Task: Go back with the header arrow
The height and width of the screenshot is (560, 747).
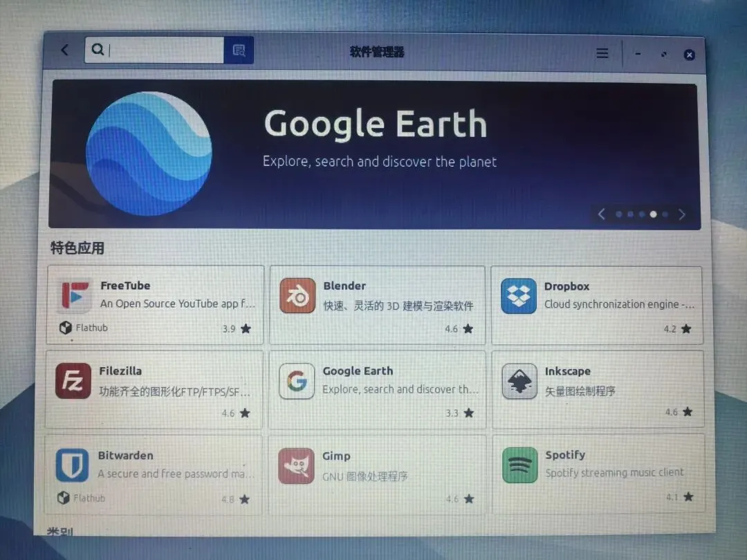Action: (65, 50)
